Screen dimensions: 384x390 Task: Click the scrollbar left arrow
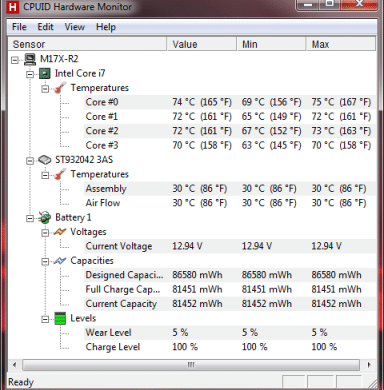[14, 365]
